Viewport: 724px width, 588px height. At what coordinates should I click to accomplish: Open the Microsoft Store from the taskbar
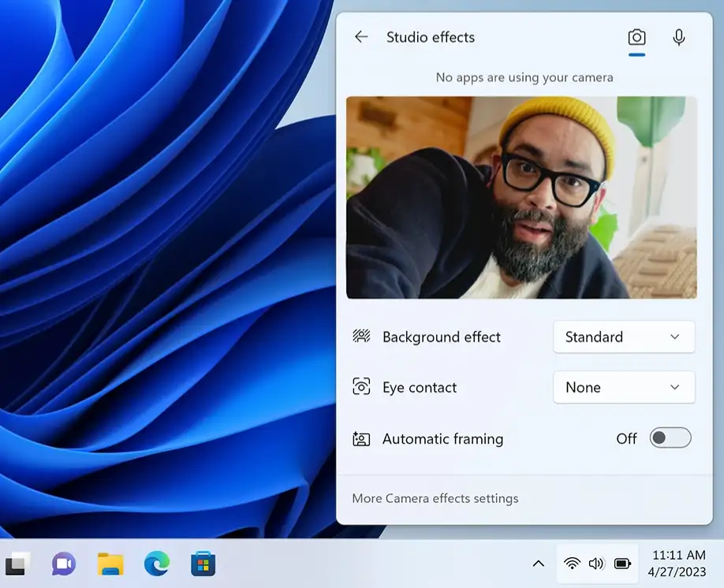click(x=203, y=564)
